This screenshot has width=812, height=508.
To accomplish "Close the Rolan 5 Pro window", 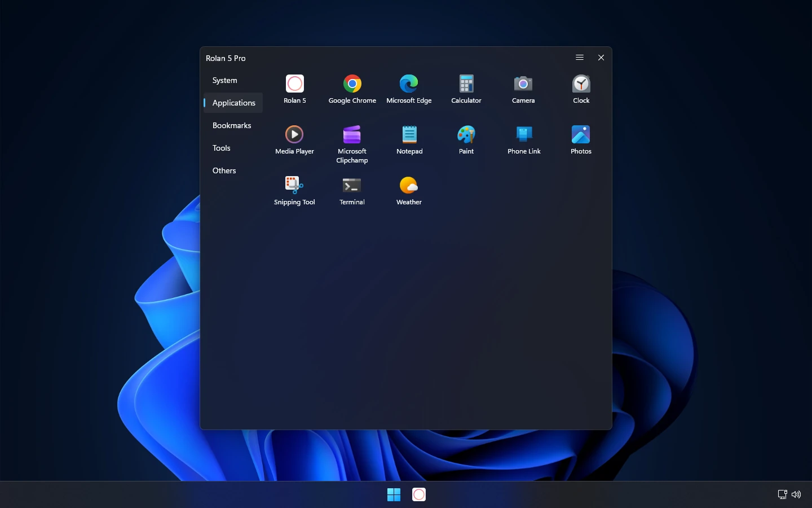I will (x=601, y=58).
